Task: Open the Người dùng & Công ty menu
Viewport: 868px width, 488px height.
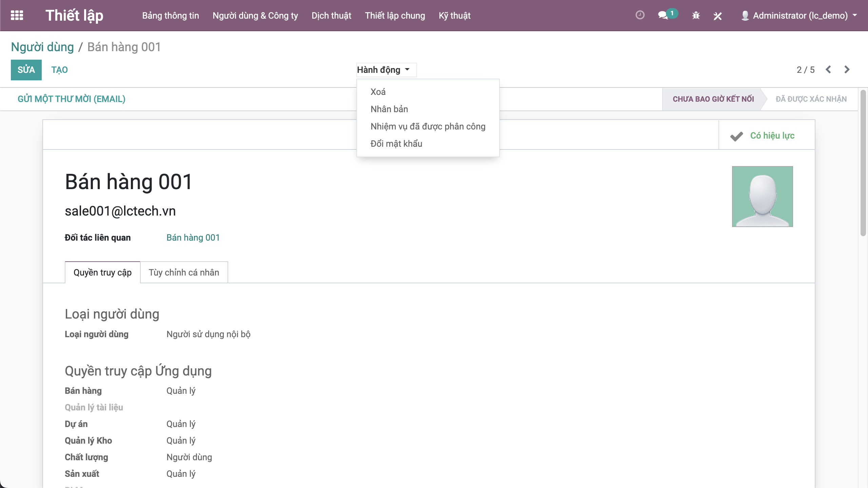Action: click(x=255, y=16)
